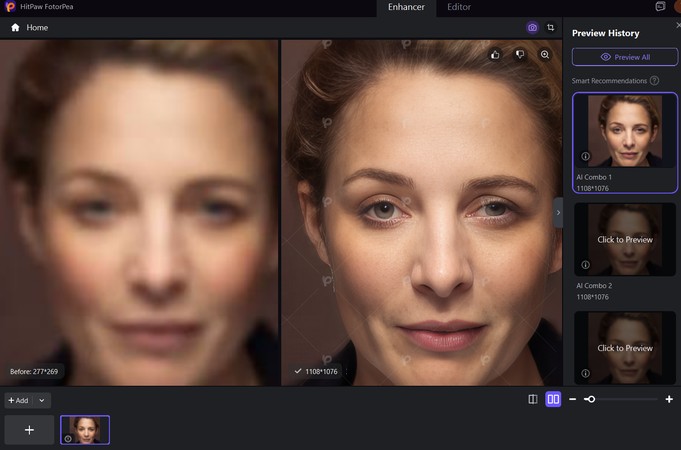
Task: Click the Home house icon
Action: (15, 27)
